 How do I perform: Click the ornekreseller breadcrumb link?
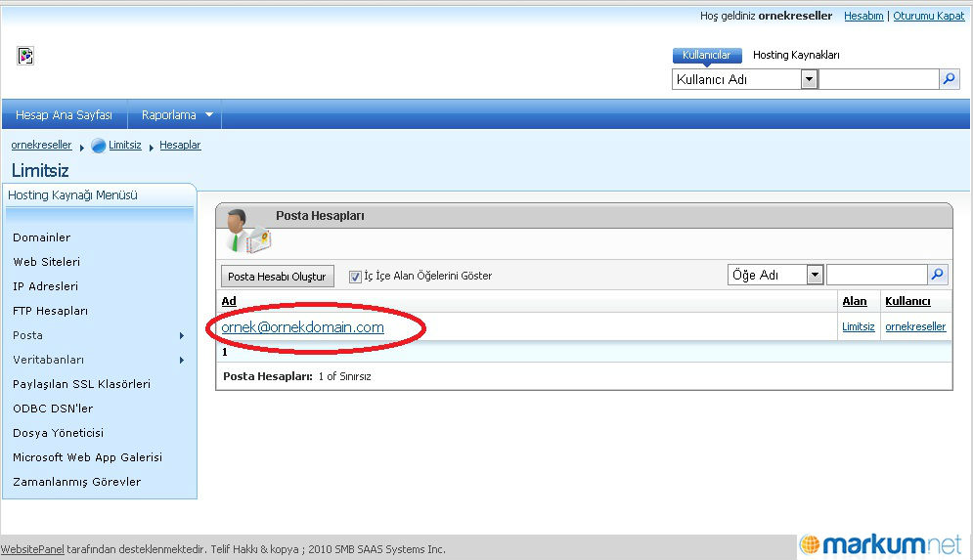coord(42,145)
